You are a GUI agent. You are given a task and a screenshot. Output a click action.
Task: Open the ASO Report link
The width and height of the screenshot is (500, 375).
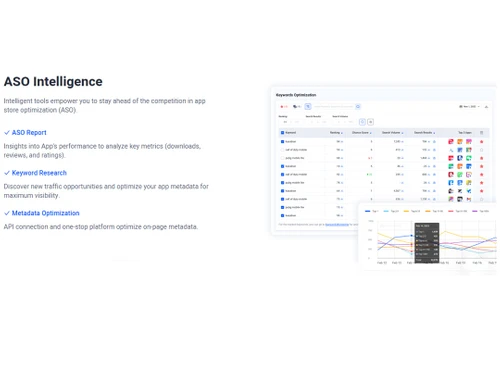pos(29,133)
